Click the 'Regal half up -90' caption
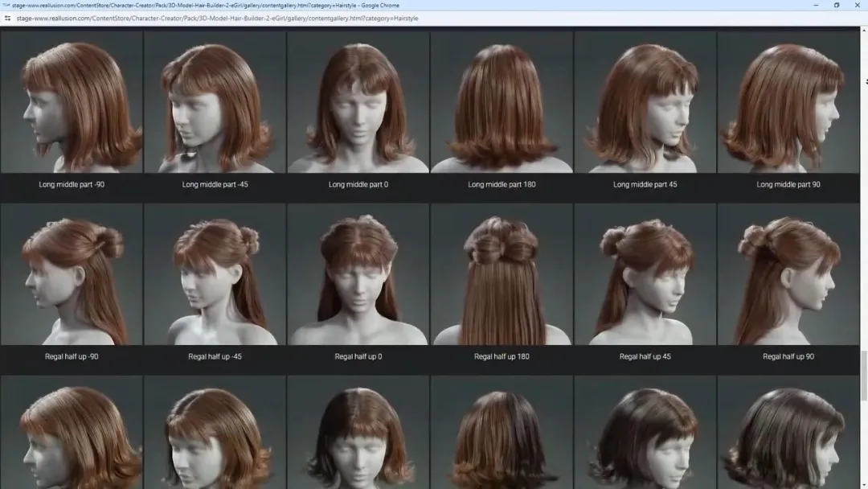 (72, 356)
